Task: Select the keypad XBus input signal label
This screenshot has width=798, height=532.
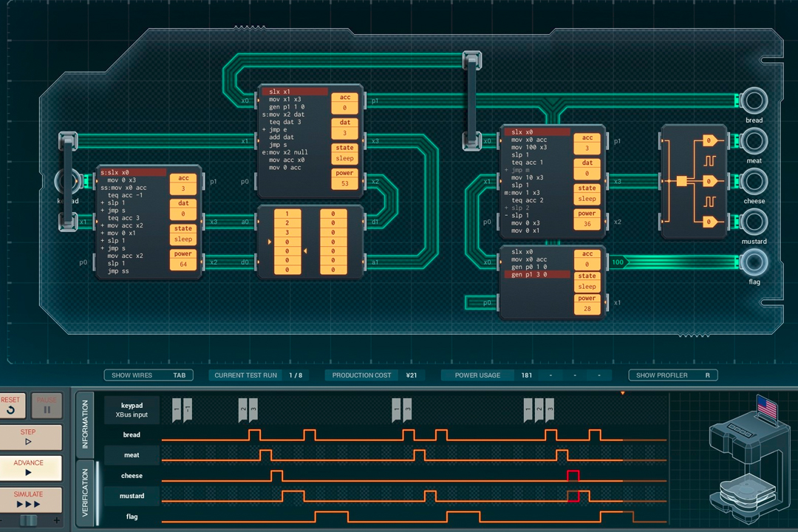Action: [x=132, y=410]
